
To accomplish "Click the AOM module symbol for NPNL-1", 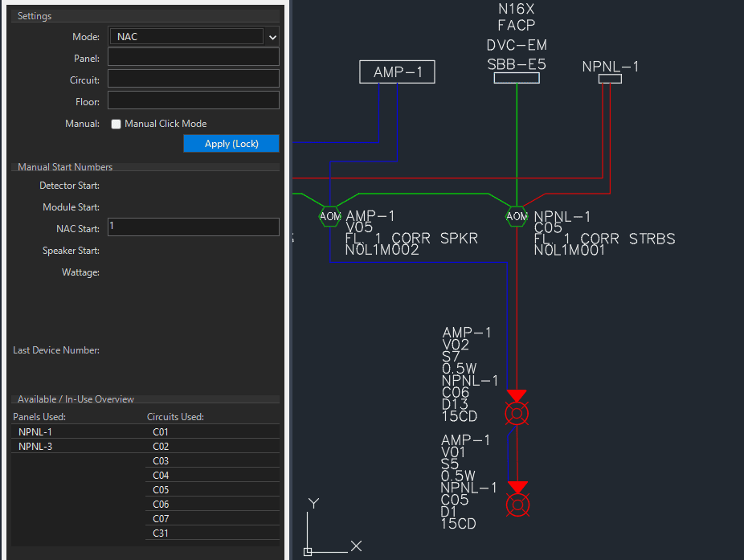I will [x=517, y=216].
